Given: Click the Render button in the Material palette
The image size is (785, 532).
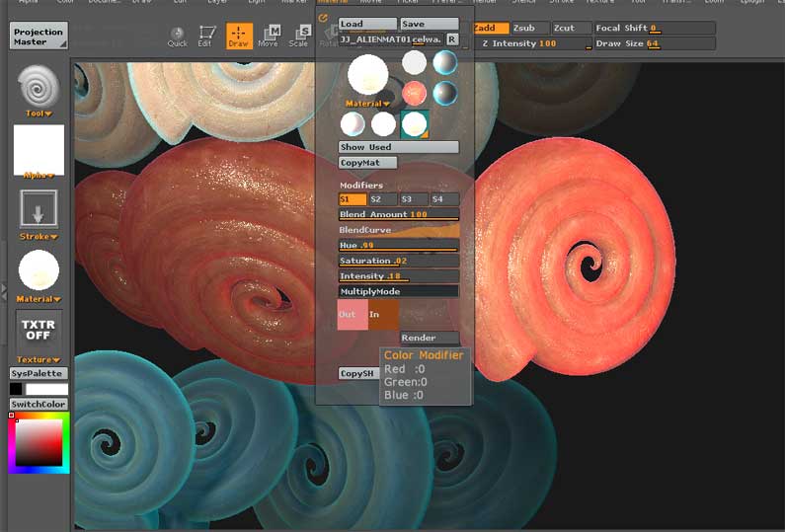Looking at the screenshot, I should click(x=430, y=338).
